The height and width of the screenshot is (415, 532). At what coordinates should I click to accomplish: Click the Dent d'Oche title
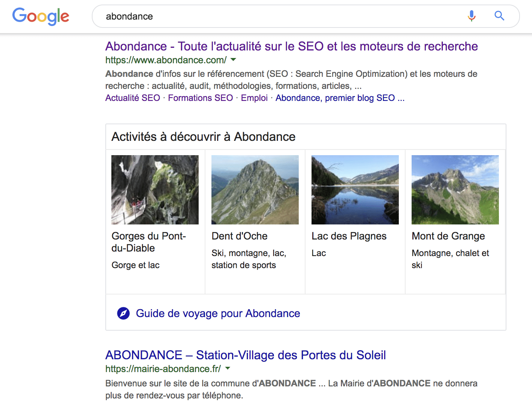240,236
